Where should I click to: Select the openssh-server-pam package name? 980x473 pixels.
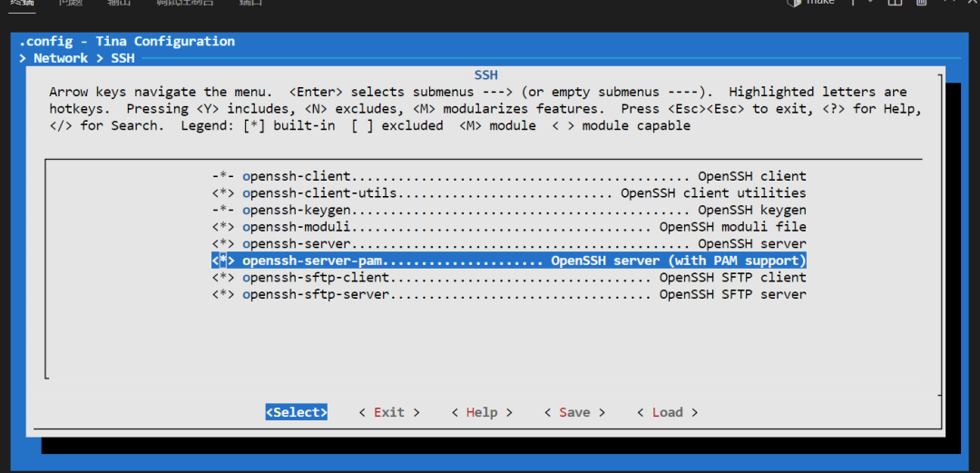312,261
